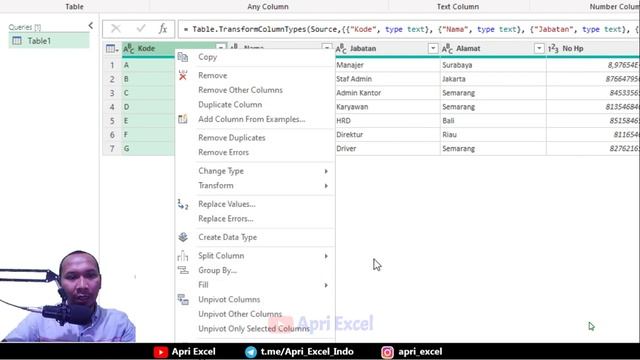Viewport: 640px width, 360px height.
Task: Click the Staf Admin cell
Action: [x=387, y=79]
